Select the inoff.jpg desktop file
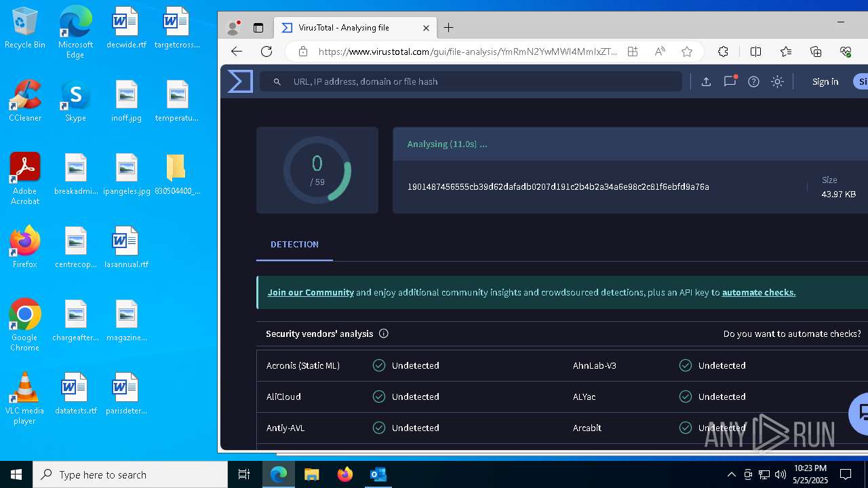 126,102
